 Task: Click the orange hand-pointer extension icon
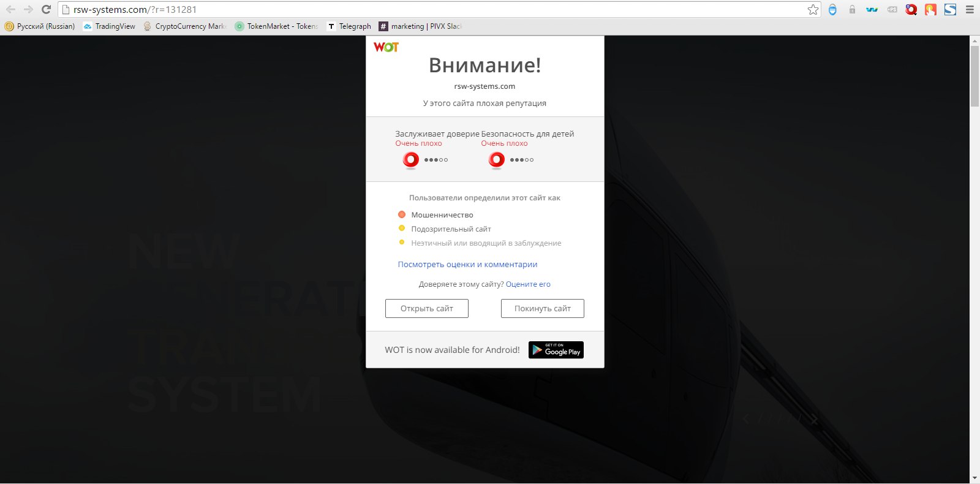930,9
